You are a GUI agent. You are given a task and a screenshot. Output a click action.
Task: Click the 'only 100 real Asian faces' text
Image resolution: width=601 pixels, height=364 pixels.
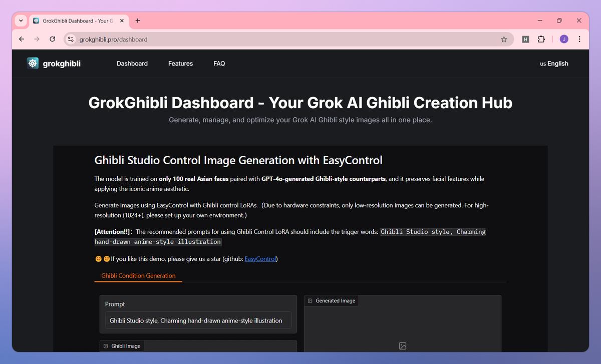(x=194, y=179)
